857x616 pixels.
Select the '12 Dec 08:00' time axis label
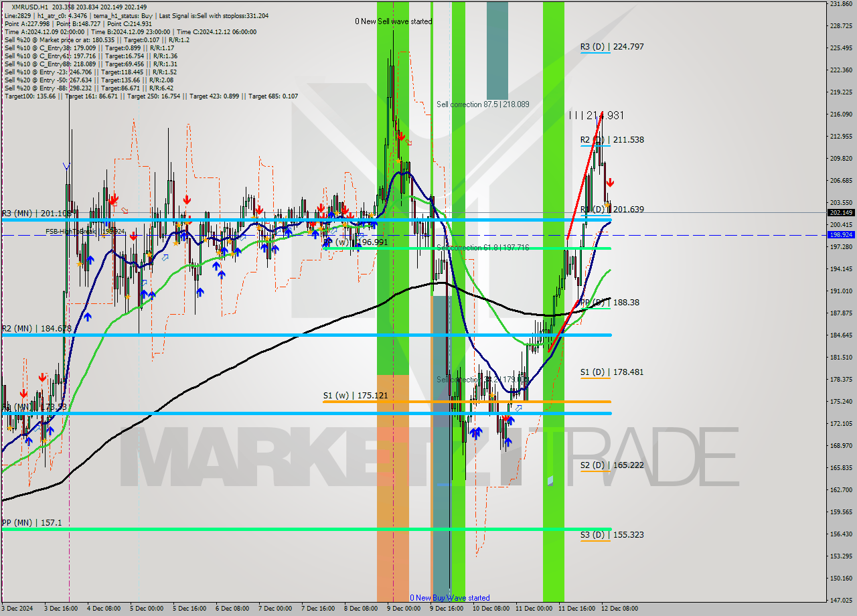pyautogui.click(x=620, y=609)
